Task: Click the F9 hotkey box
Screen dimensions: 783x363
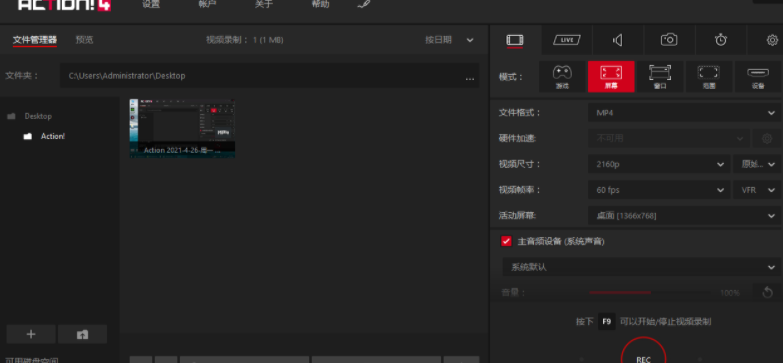Action: pos(606,322)
